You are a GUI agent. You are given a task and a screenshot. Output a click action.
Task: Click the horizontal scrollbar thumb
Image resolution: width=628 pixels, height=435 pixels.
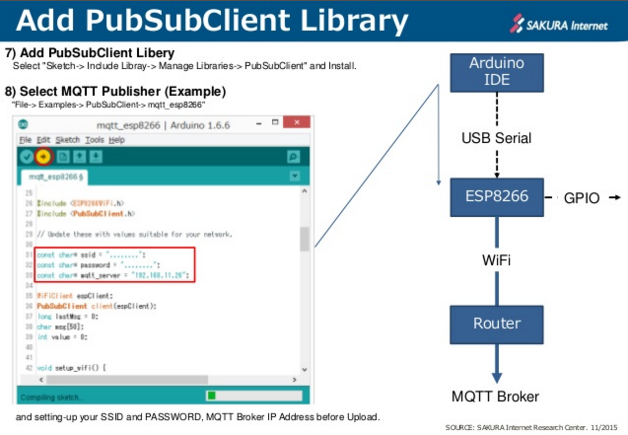pyautogui.click(x=127, y=379)
